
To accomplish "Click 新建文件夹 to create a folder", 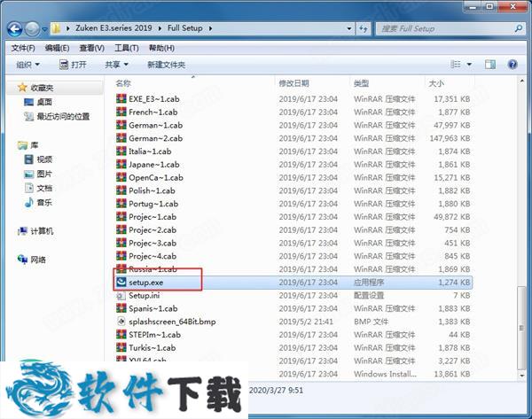I will point(167,65).
